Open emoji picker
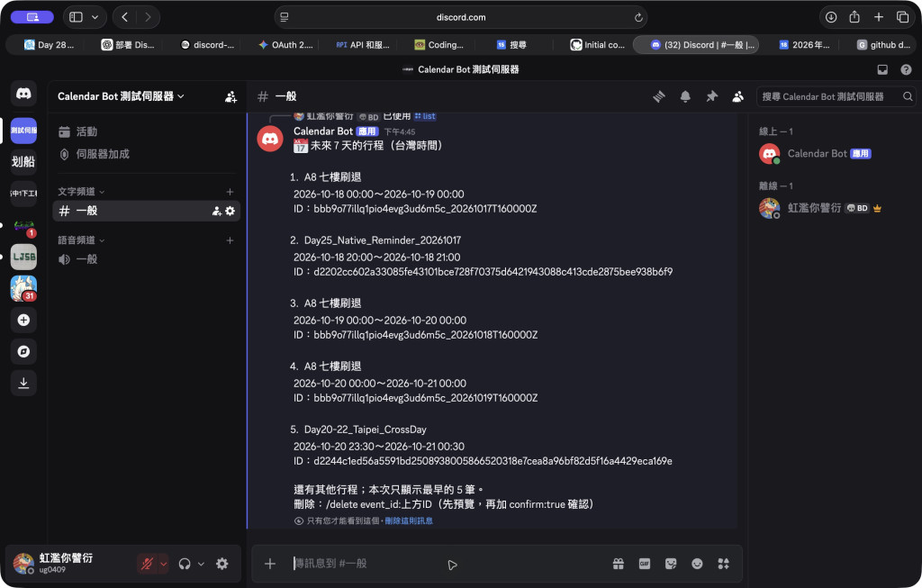 (698, 564)
